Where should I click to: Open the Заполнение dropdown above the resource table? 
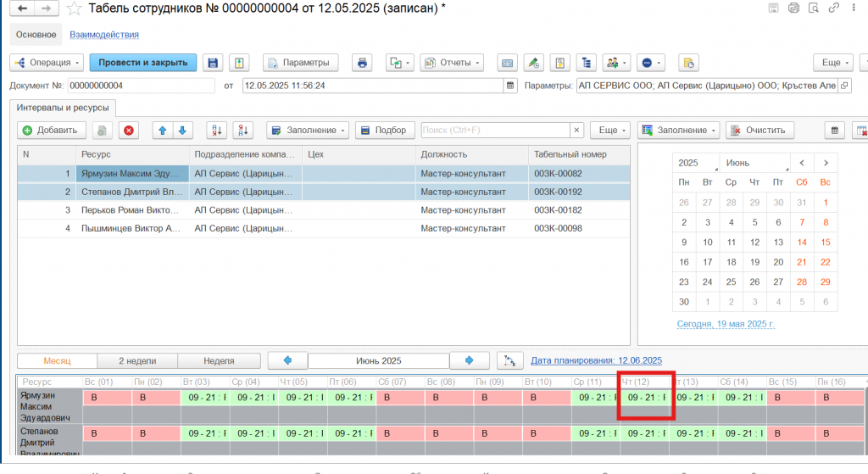coord(307,131)
